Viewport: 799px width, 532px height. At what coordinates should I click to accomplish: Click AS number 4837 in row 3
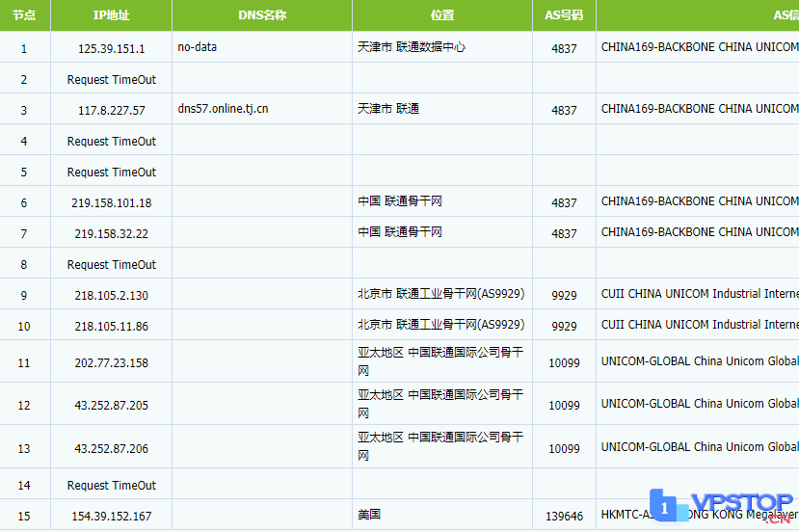click(x=564, y=111)
